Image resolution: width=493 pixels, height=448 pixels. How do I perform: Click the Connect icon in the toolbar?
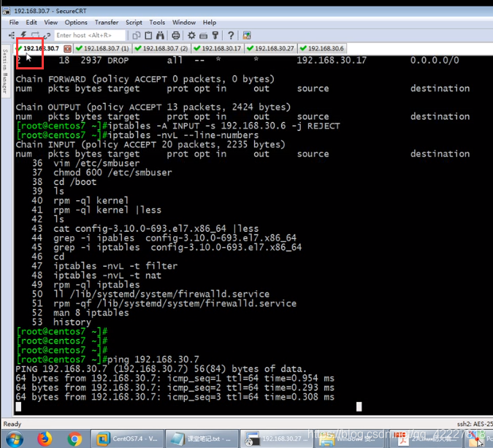point(12,35)
